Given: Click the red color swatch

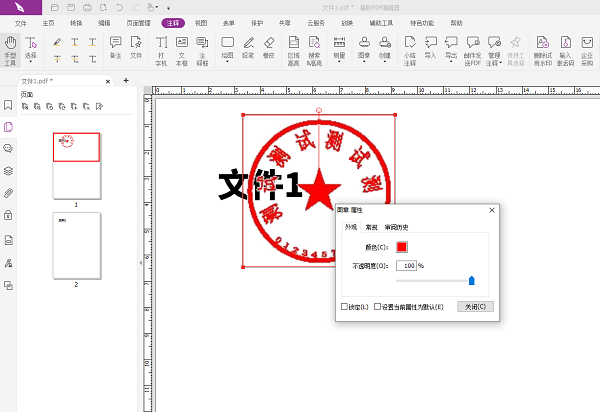Looking at the screenshot, I should tap(402, 247).
